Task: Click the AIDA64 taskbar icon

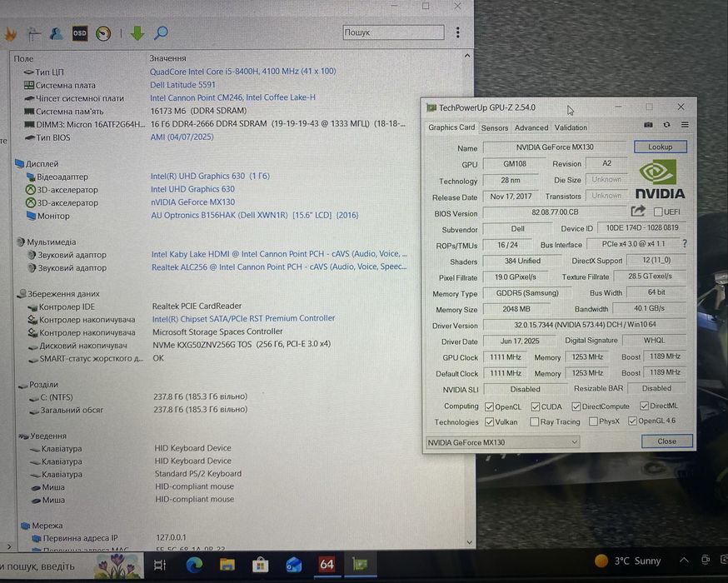Action: 327,565
